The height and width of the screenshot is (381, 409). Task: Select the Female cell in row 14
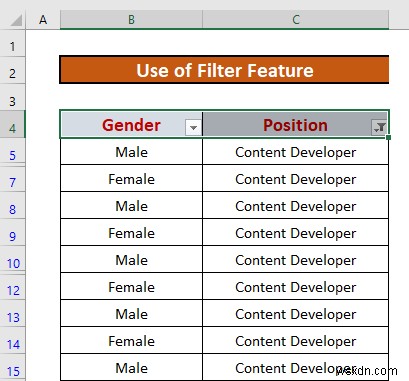point(131,341)
